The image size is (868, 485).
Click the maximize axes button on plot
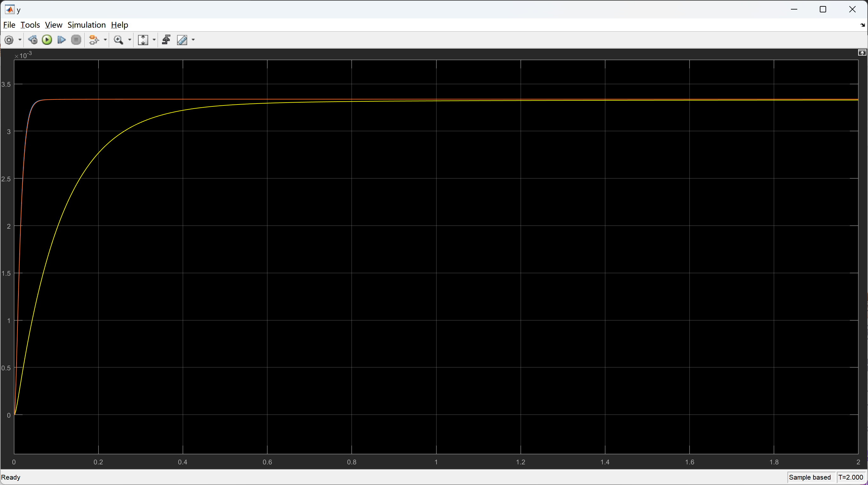tap(862, 53)
